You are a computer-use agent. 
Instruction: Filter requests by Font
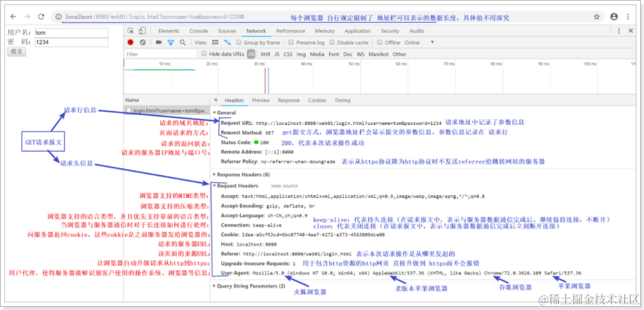(x=334, y=54)
